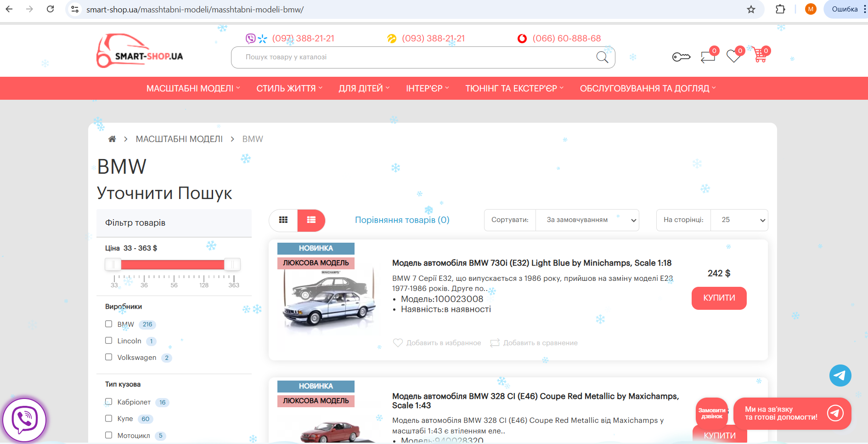Open browser extensions puzzle icon
868x444 pixels.
780,9
